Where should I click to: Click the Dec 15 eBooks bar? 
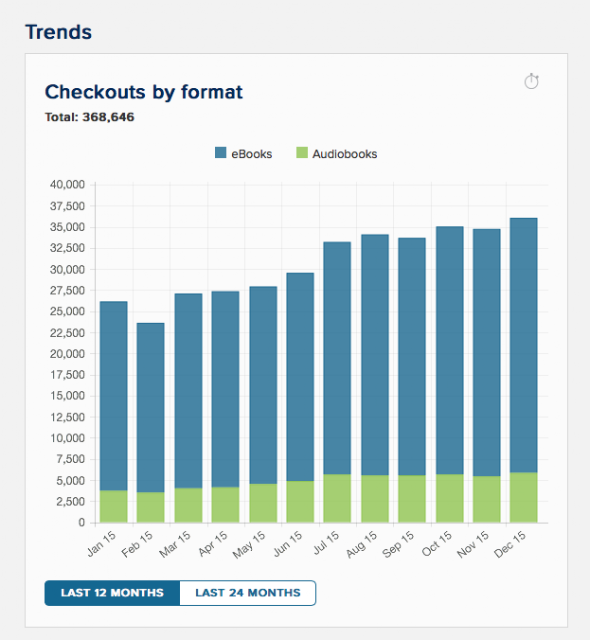click(523, 345)
